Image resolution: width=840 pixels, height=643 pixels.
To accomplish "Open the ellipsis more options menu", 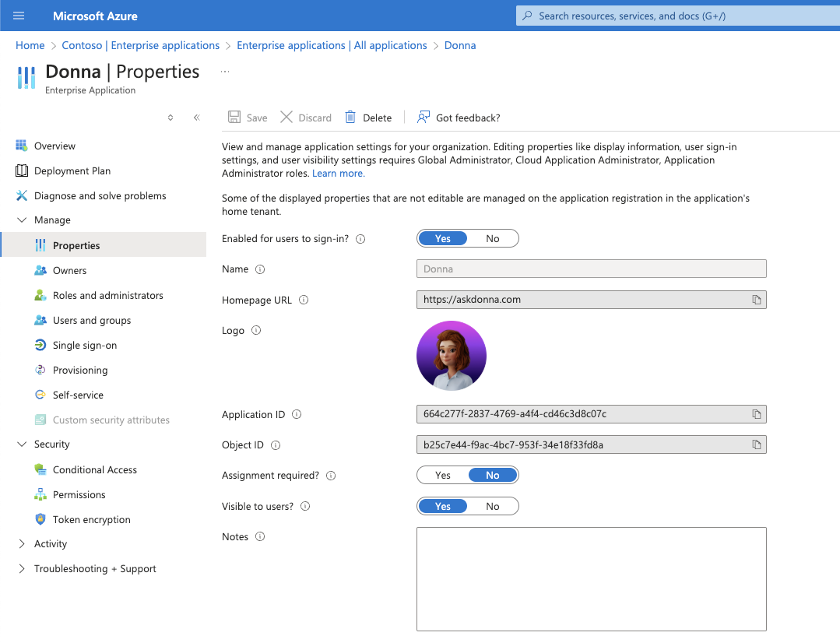I will click(225, 72).
